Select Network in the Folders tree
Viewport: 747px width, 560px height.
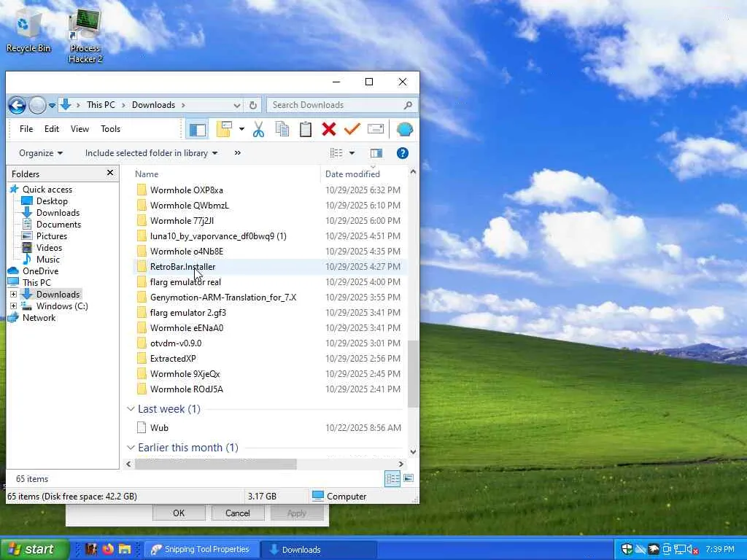(x=39, y=318)
